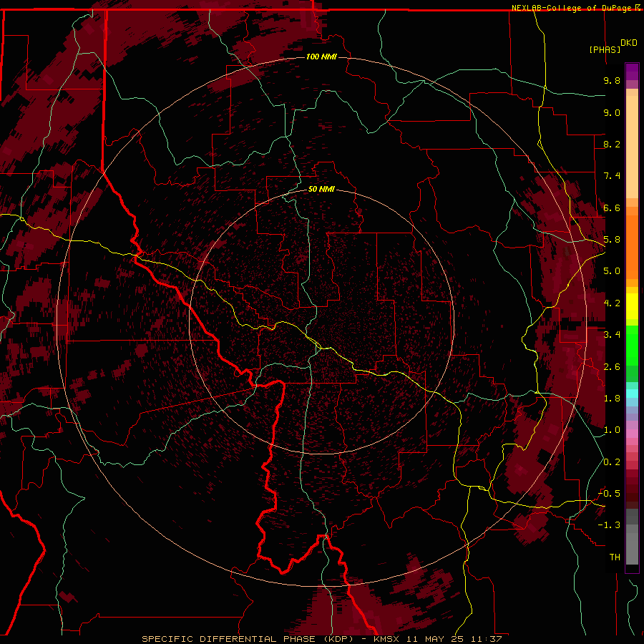Click the 1.0 value on color scale

[612, 430]
